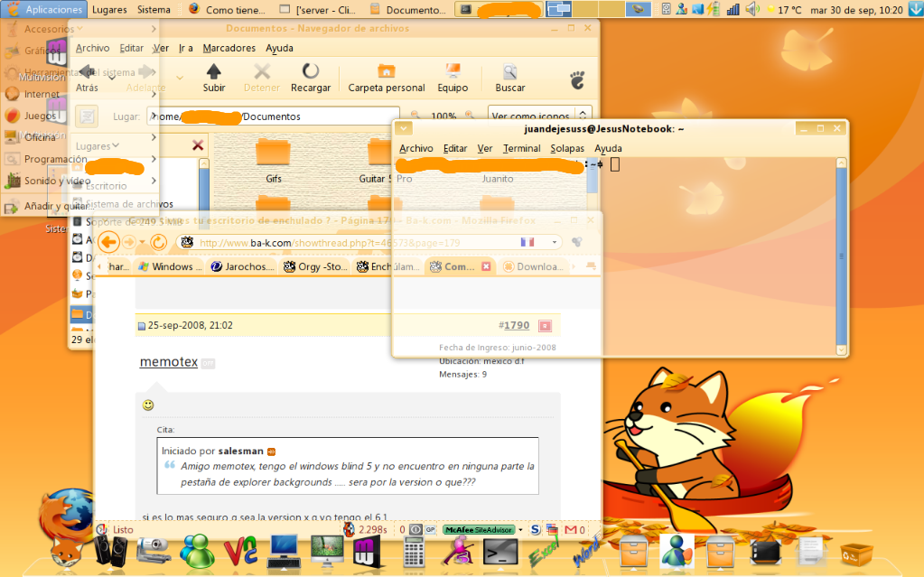Open the Ver como iconos view dropdown

click(x=540, y=116)
